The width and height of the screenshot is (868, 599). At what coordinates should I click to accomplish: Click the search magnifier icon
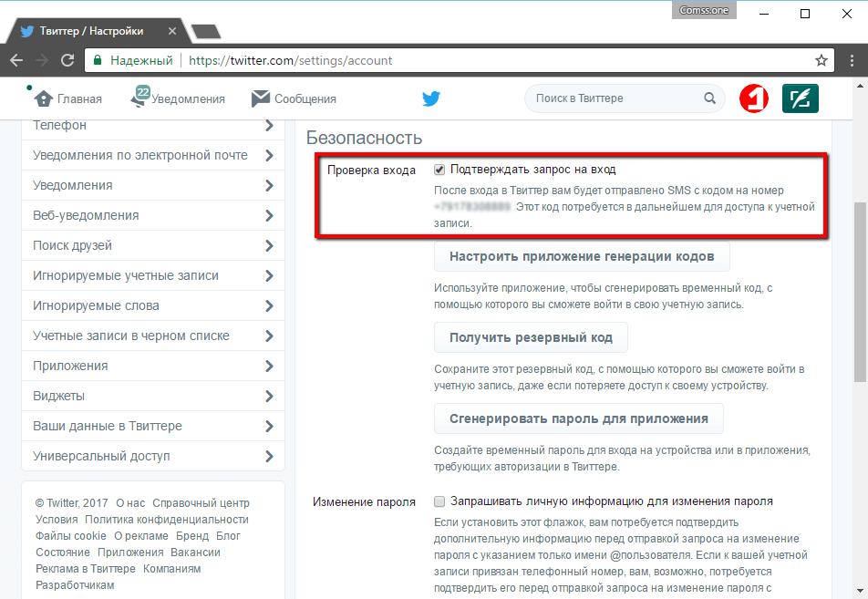tap(710, 97)
